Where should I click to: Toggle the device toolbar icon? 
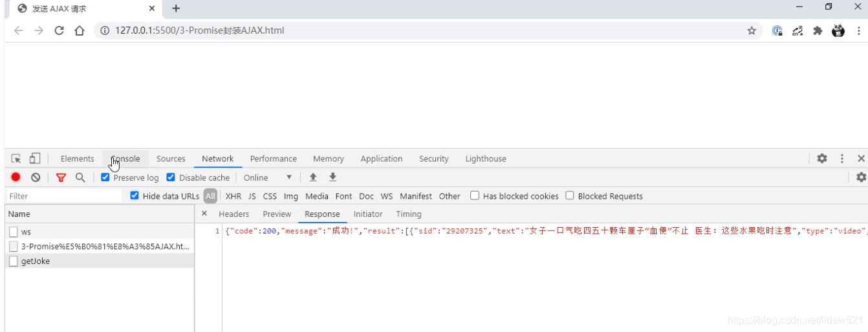tap(35, 159)
